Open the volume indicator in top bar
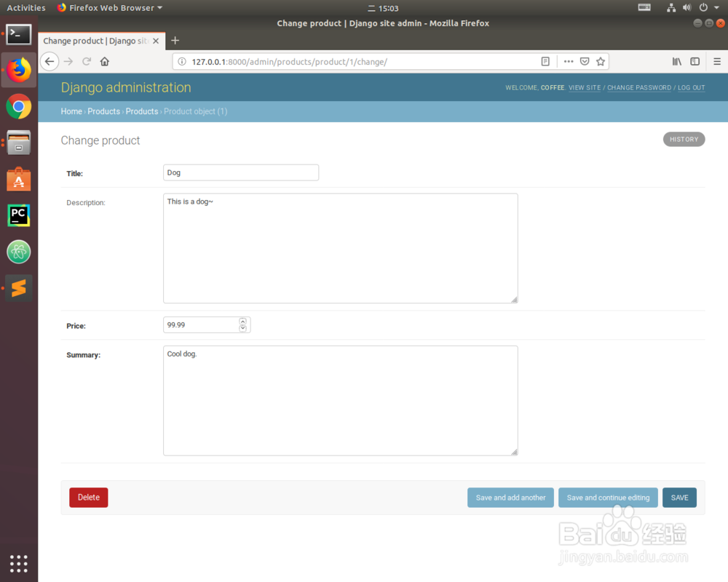Image resolution: width=728 pixels, height=582 pixels. pyautogui.click(x=687, y=8)
